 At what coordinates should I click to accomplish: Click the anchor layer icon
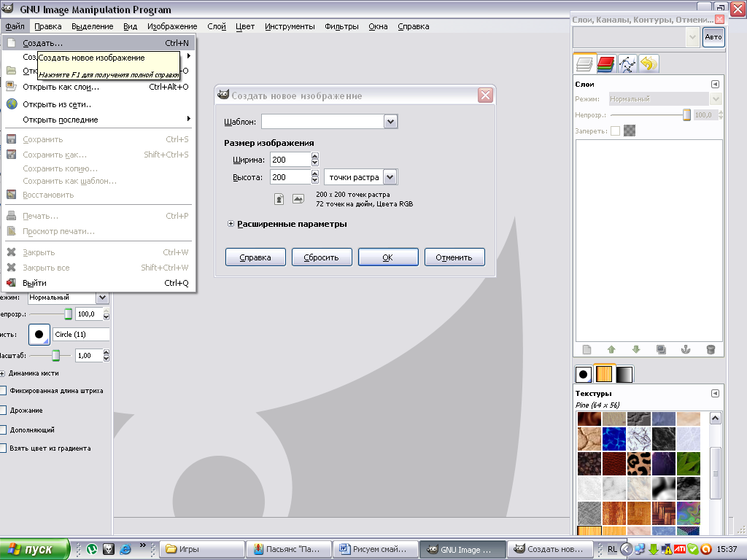(x=686, y=349)
